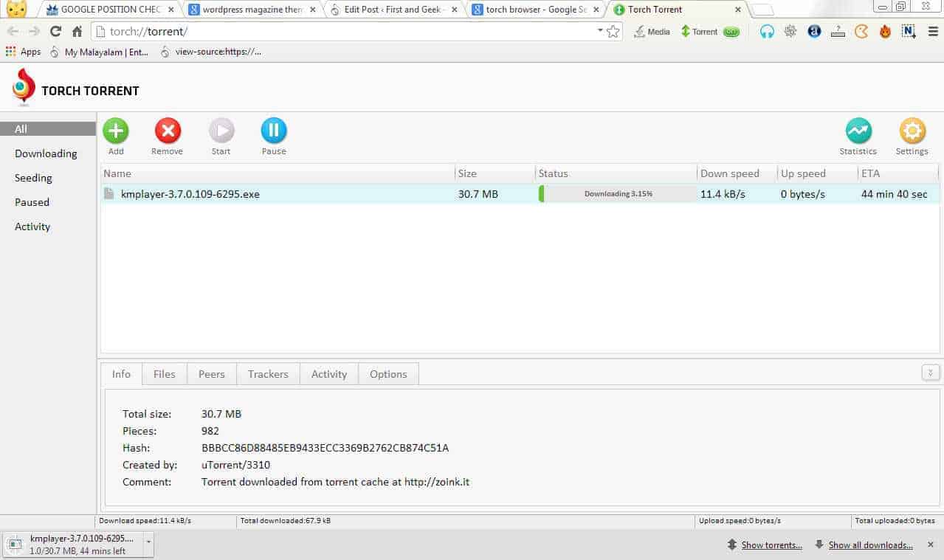Add a new torrent

tap(116, 135)
